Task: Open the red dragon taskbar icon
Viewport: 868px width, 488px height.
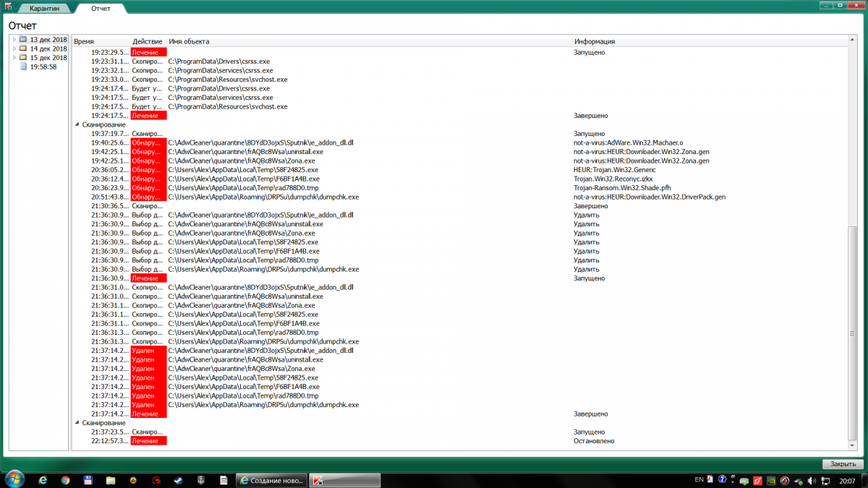Action: point(156,480)
